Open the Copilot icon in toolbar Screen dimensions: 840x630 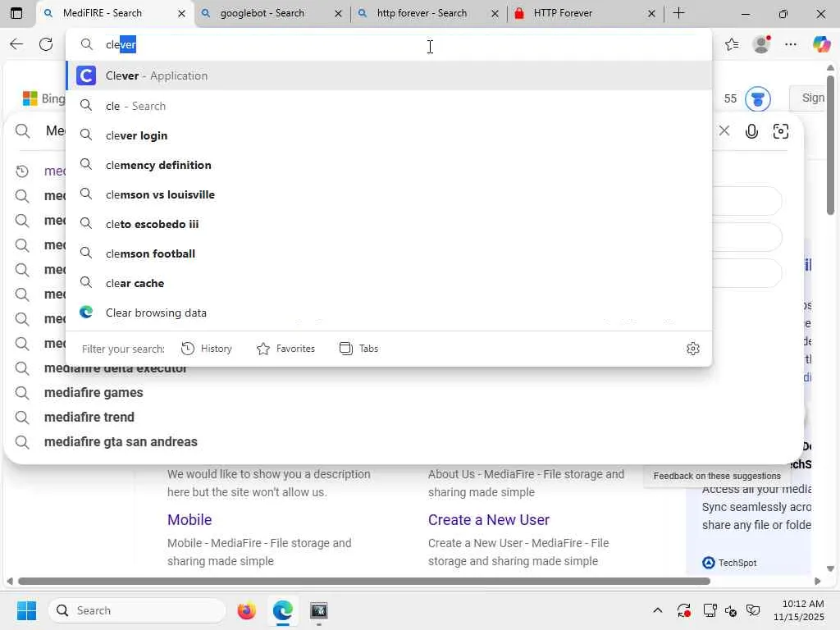pos(820,44)
